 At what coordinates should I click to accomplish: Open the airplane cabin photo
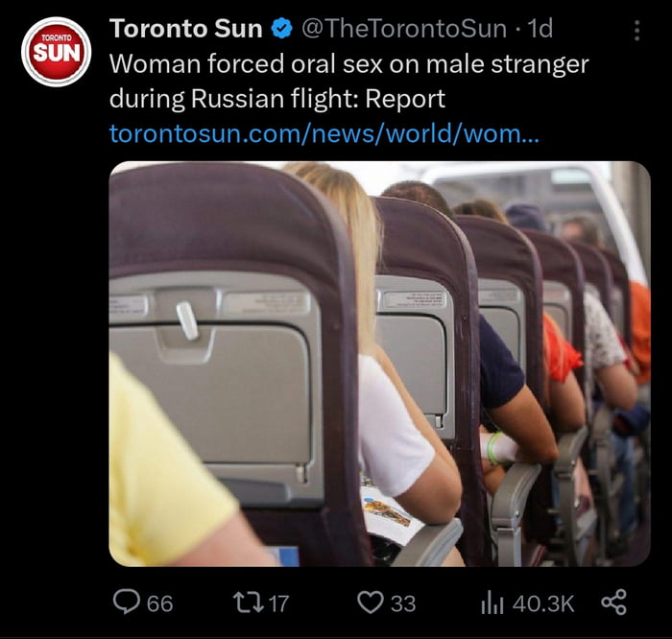coord(380,364)
